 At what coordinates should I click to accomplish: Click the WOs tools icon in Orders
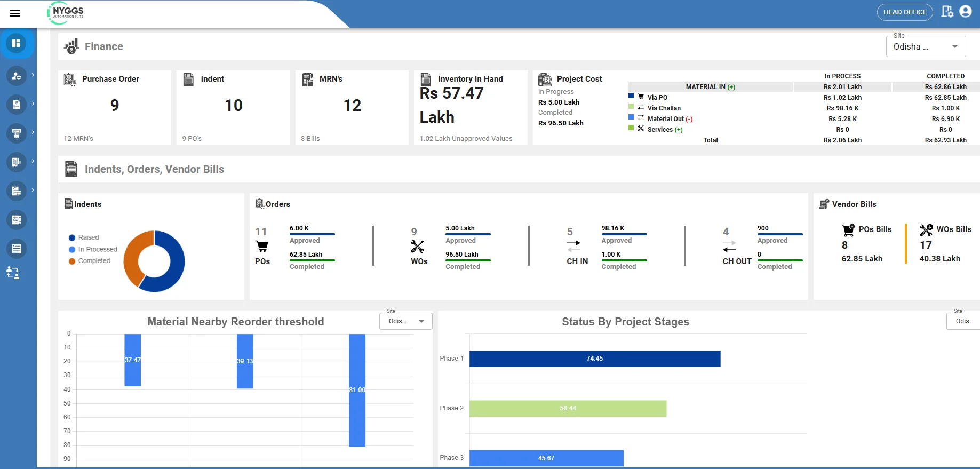pyautogui.click(x=417, y=247)
